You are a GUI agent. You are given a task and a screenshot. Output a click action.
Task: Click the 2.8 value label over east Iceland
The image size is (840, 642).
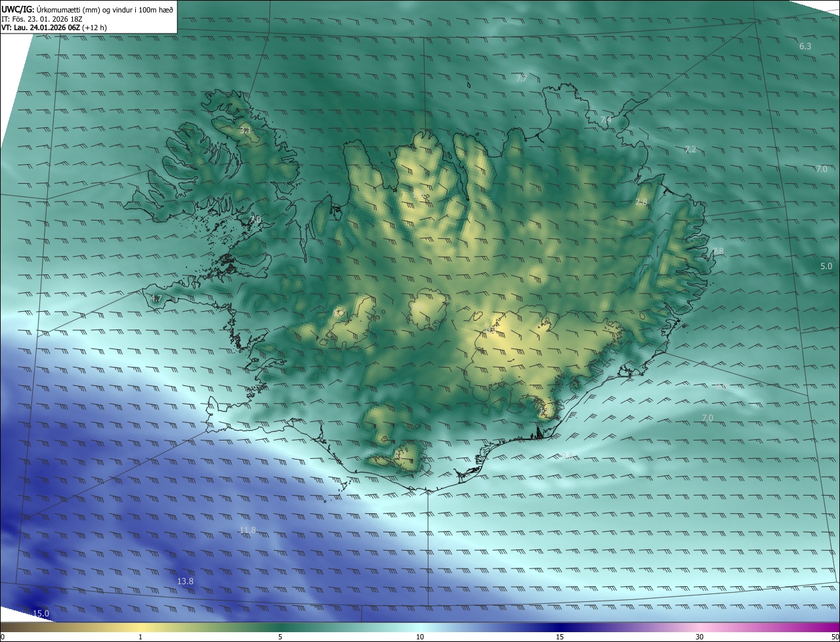point(641,202)
